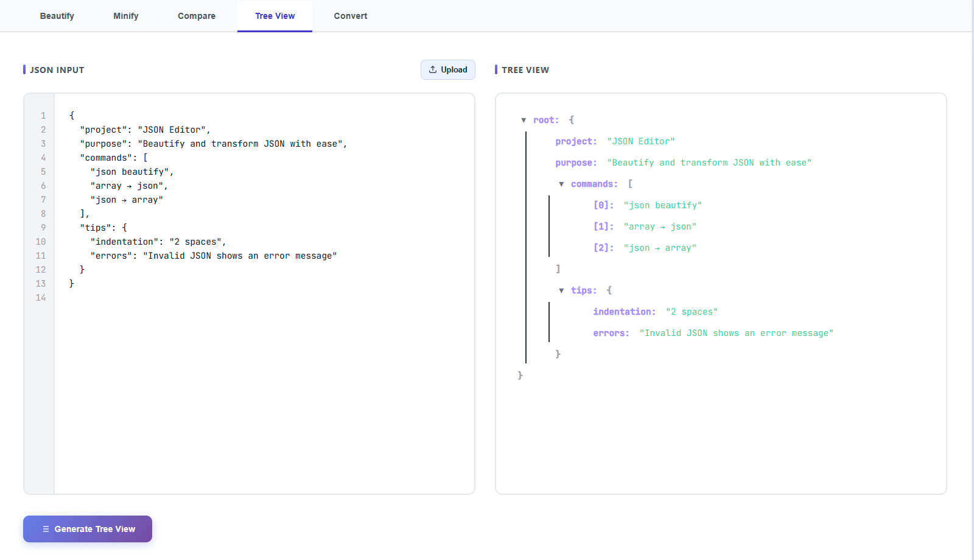Image resolution: width=974 pixels, height=560 pixels.
Task: Click line number 5 in the gutter
Action: point(43,172)
